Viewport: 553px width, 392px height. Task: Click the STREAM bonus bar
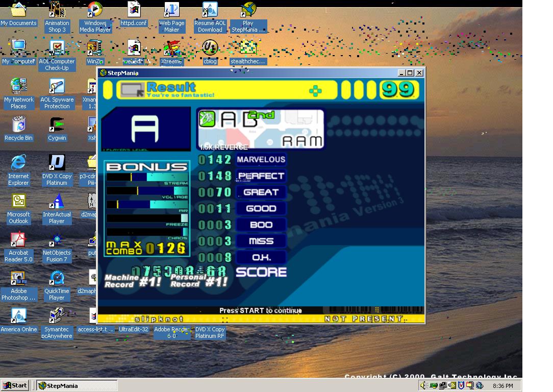[147, 177]
